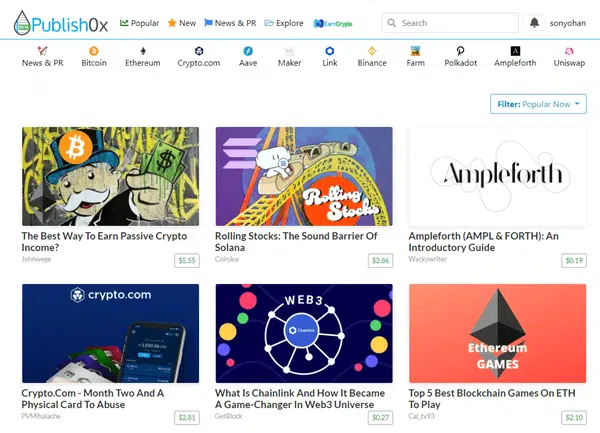The width and height of the screenshot is (600, 433).
Task: Click the $5.55 tip amount badge
Action: [187, 260]
